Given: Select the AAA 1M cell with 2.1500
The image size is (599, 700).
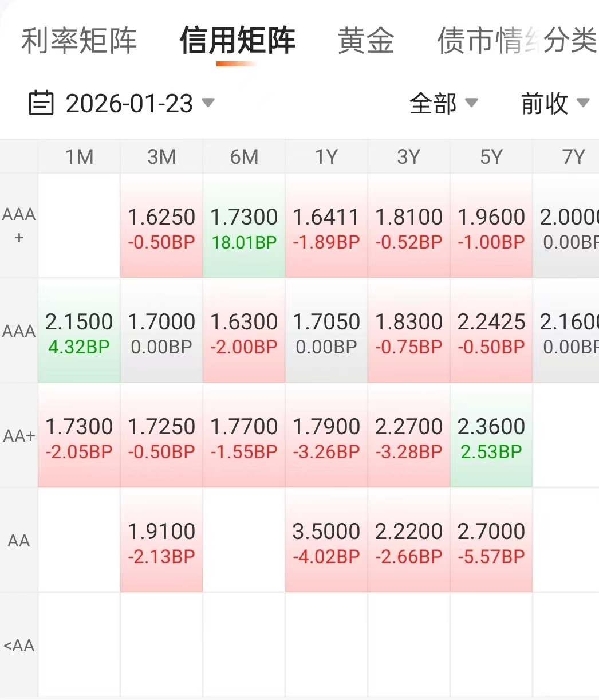Looking at the screenshot, I should (79, 331).
